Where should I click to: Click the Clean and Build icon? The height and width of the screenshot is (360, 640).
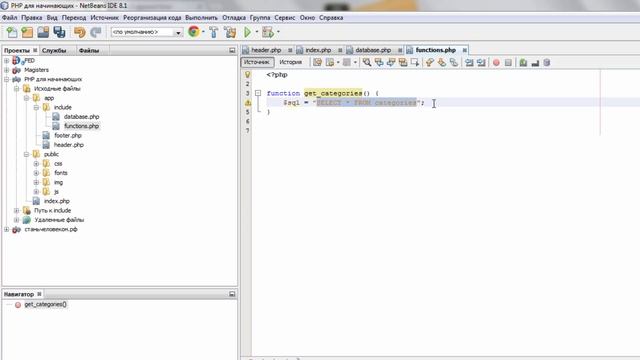[230, 32]
